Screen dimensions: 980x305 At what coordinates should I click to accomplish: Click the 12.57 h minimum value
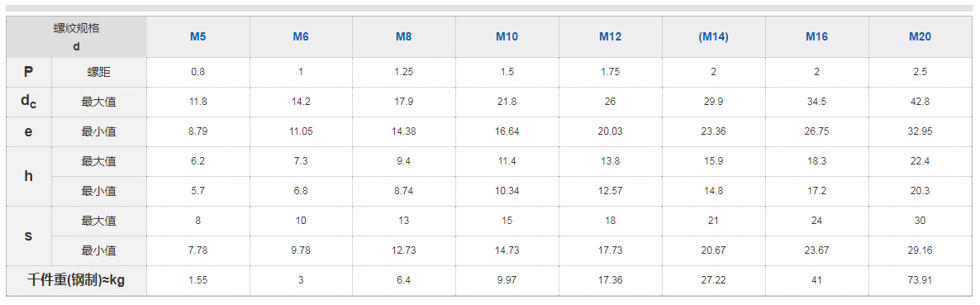coord(610,191)
